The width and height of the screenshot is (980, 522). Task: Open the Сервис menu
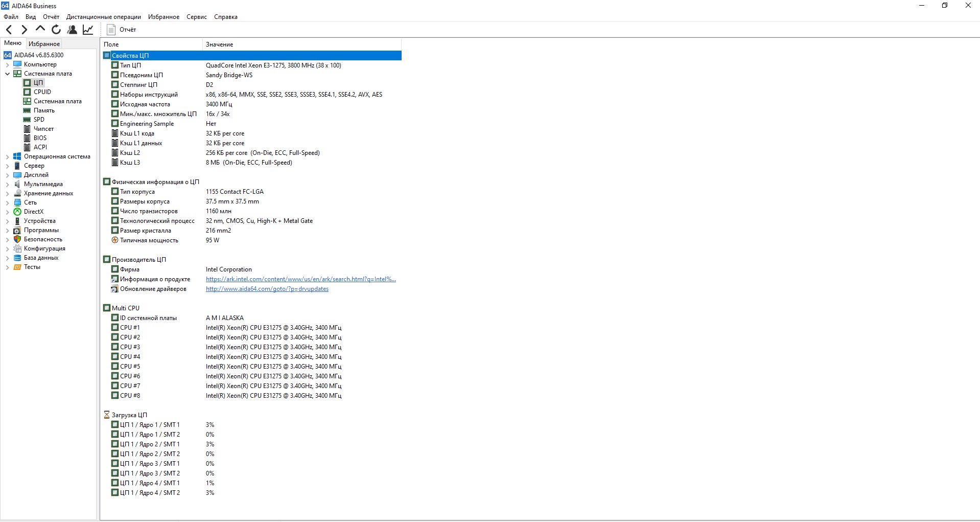(x=197, y=17)
